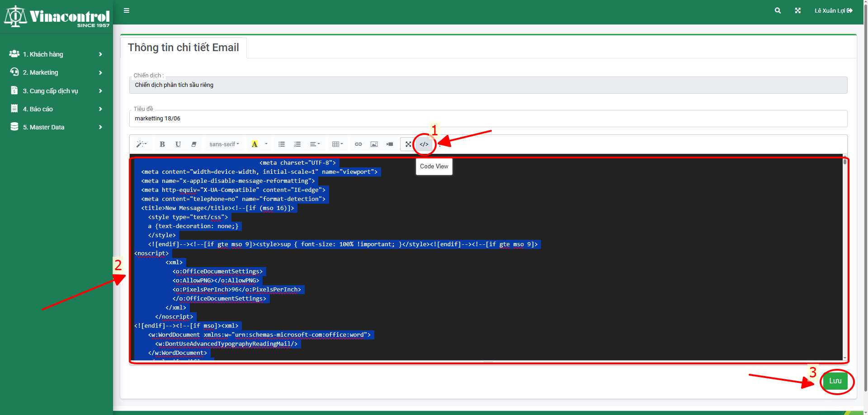Click the Lê Xuân Lợi logout link
The image size is (868, 415).
pos(834,10)
